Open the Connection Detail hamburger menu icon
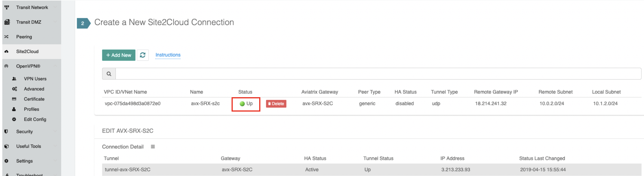The width and height of the screenshot is (644, 176). (x=153, y=147)
